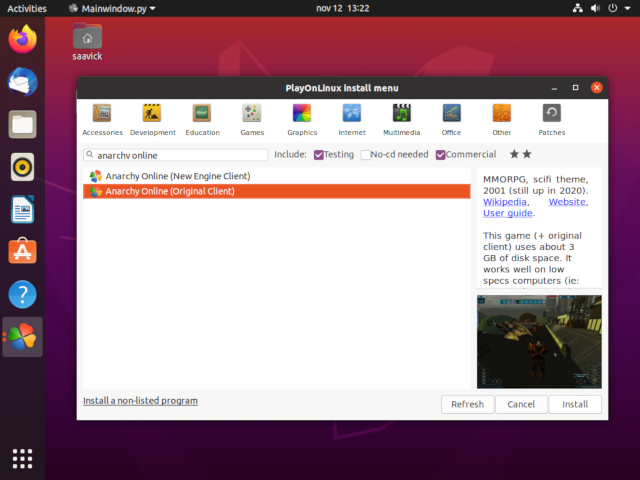The width and height of the screenshot is (640, 480).
Task: Close the PlayOnLinux install menu
Action: coord(596,87)
